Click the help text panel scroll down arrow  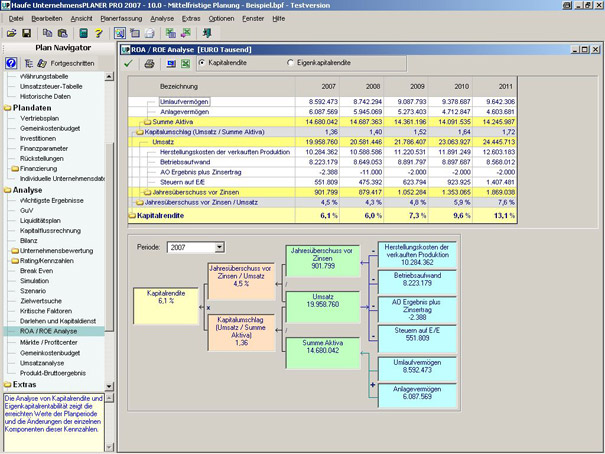pos(109,447)
